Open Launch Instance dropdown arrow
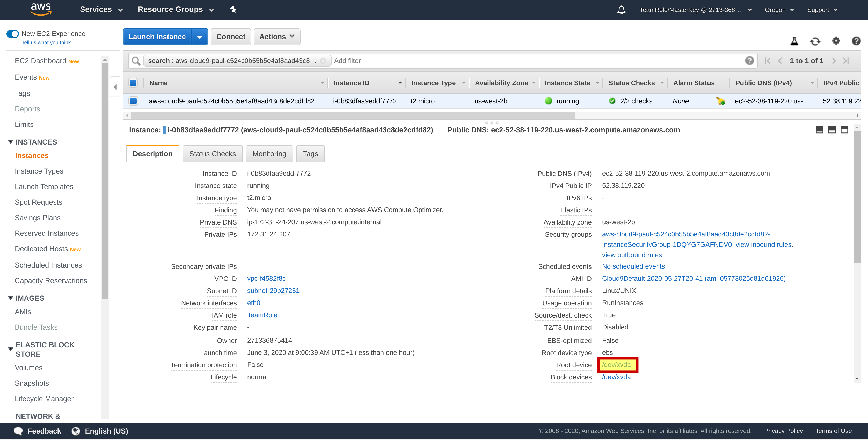Image resolution: width=868 pixels, height=440 pixels. coord(200,37)
